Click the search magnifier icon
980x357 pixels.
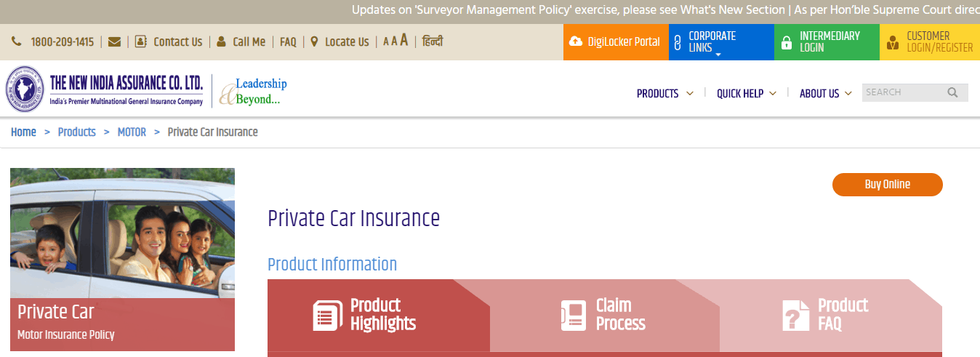click(953, 92)
